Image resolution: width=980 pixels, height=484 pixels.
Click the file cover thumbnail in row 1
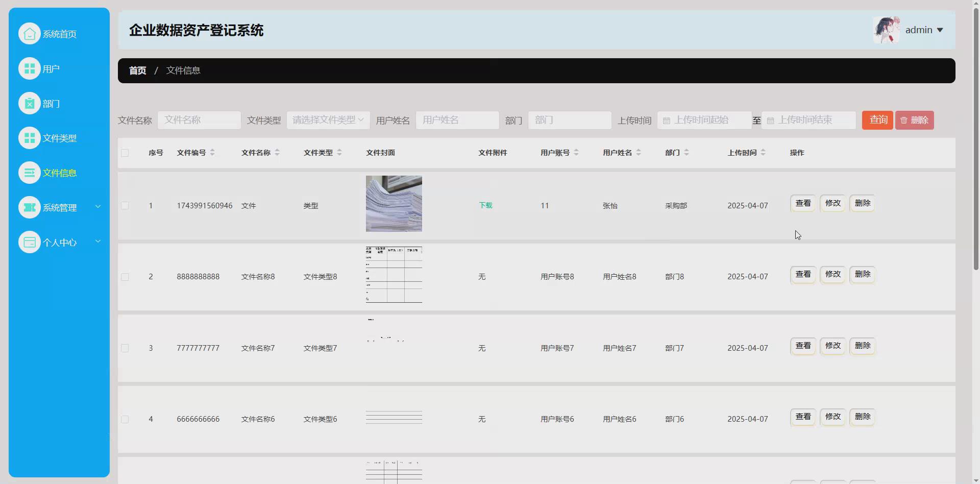coord(394,203)
